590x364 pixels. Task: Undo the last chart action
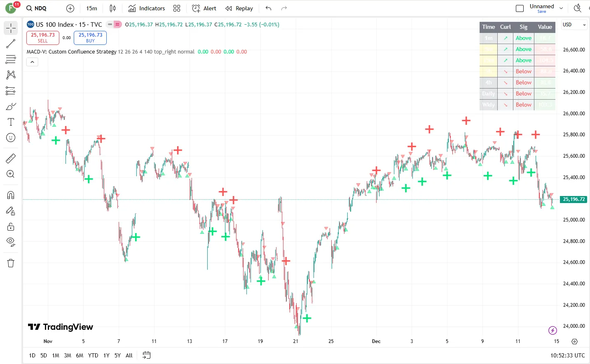(x=268, y=8)
